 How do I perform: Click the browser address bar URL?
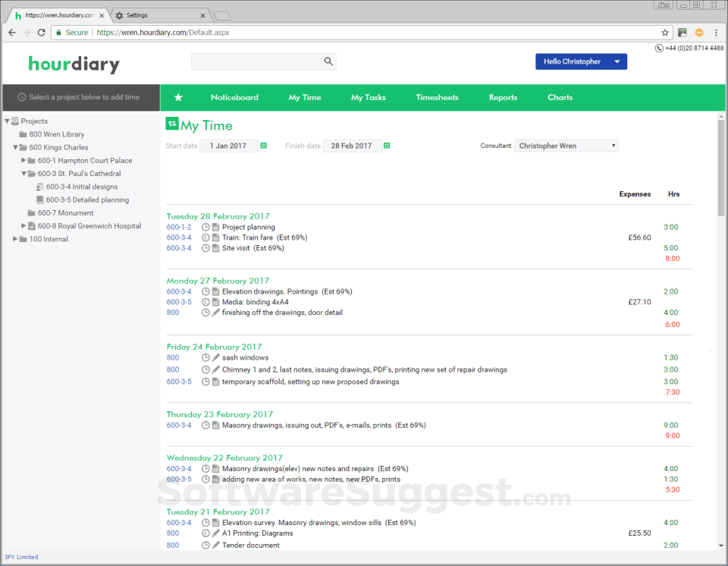[163, 33]
